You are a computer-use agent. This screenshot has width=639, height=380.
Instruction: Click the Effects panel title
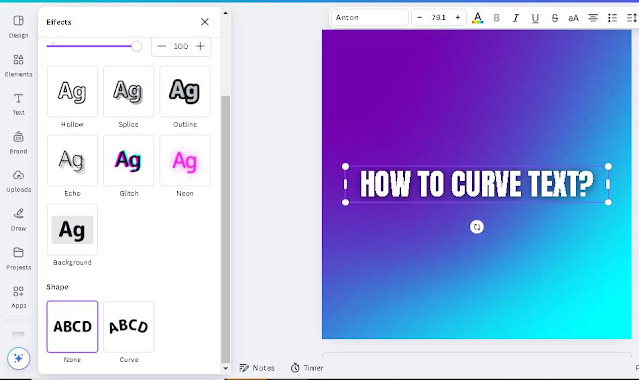(x=59, y=22)
